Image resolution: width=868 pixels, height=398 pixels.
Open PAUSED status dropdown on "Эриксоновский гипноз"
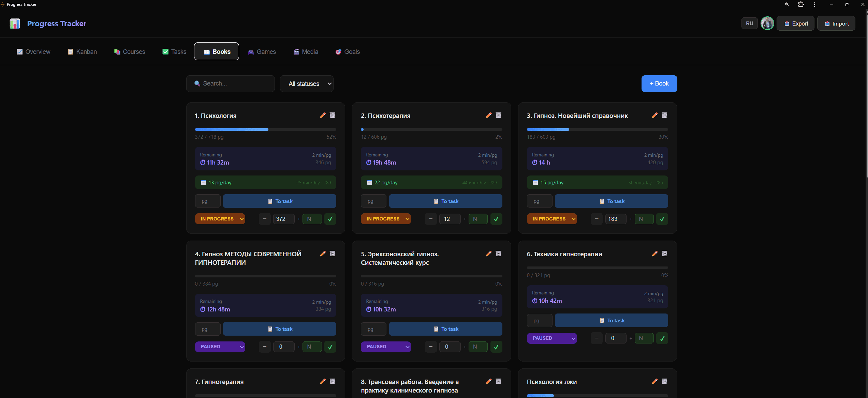[x=386, y=347]
